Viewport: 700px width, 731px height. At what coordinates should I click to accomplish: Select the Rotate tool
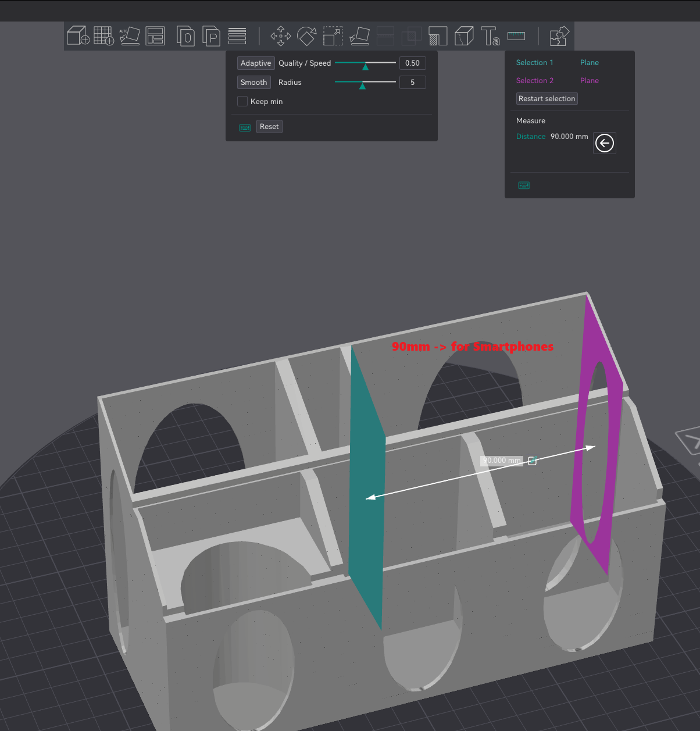(x=306, y=36)
